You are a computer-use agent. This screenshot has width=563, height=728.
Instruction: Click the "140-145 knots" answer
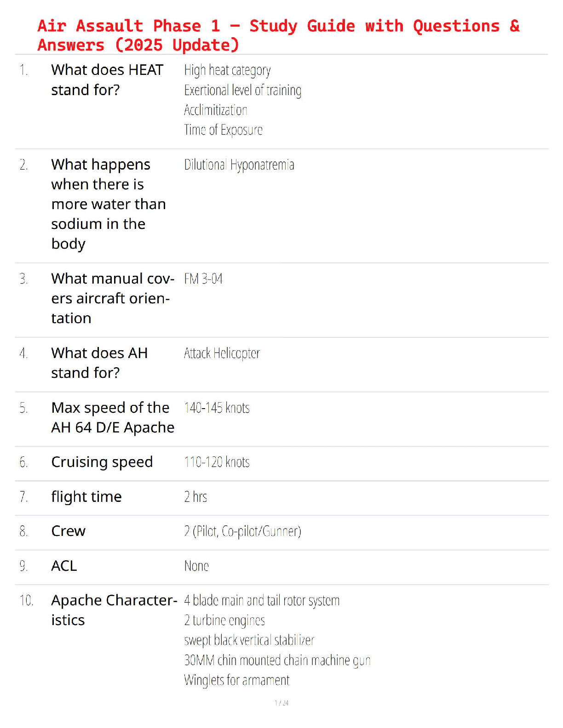(217, 408)
